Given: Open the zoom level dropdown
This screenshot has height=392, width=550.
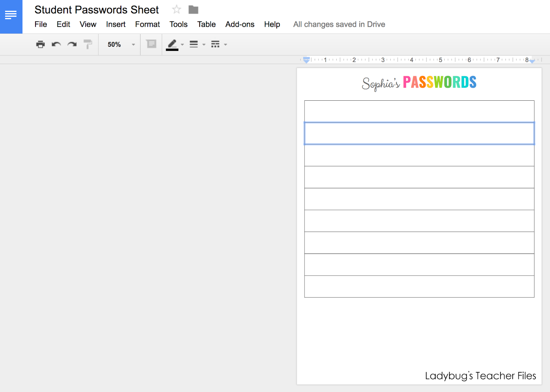Looking at the screenshot, I should (119, 44).
